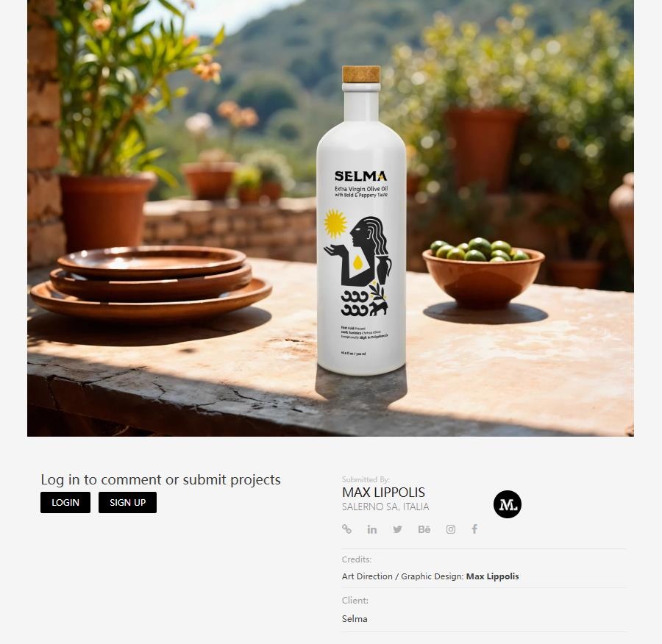Open the round ML avatar logo
662x644 pixels.
[x=508, y=504]
